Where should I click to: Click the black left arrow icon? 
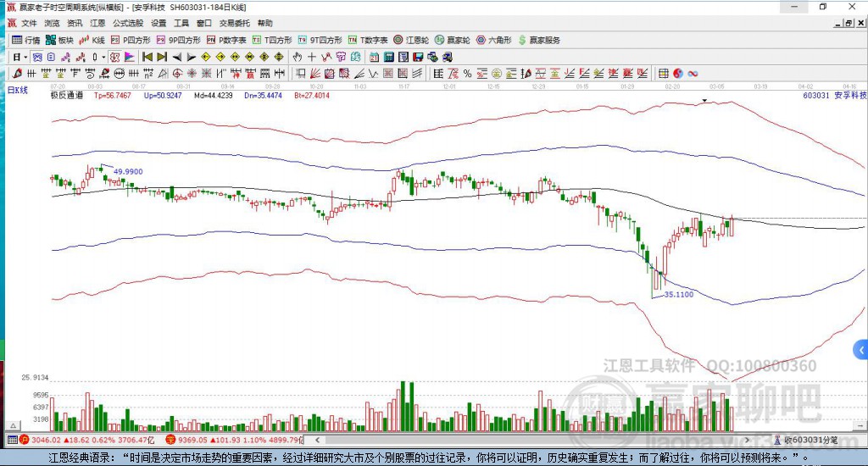tap(176, 57)
